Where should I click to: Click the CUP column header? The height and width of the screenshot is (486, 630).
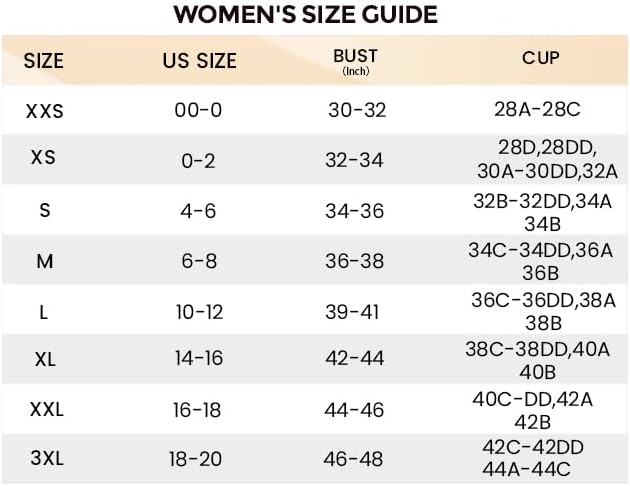541,58
